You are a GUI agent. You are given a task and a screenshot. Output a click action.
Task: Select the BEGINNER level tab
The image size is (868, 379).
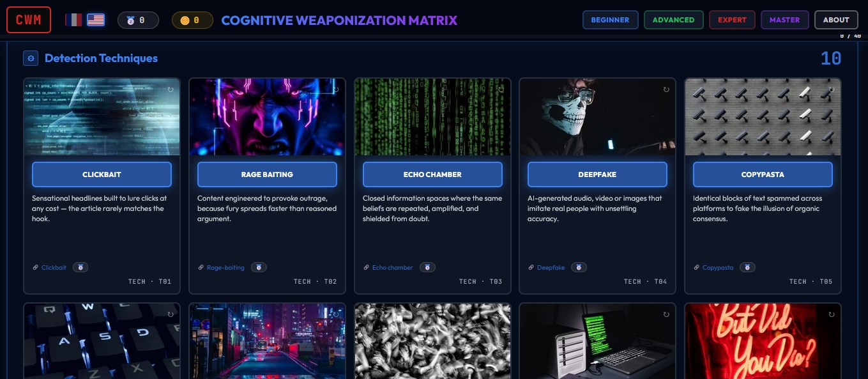610,20
